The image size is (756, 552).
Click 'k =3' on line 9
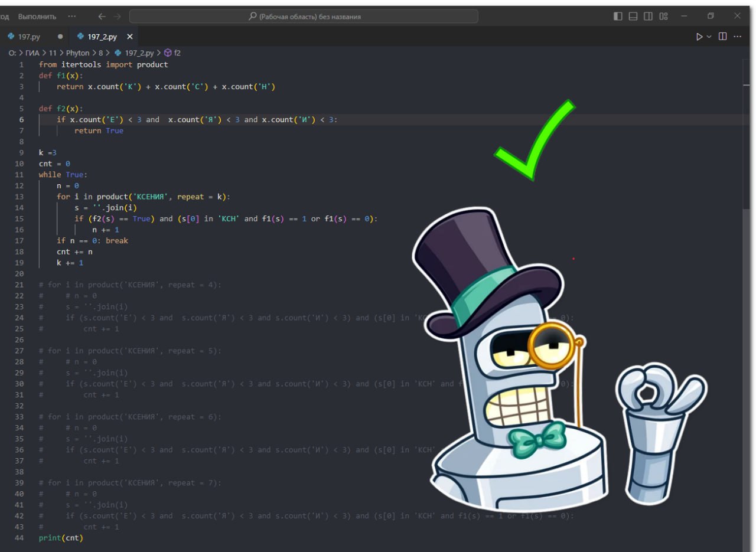pyautogui.click(x=48, y=153)
